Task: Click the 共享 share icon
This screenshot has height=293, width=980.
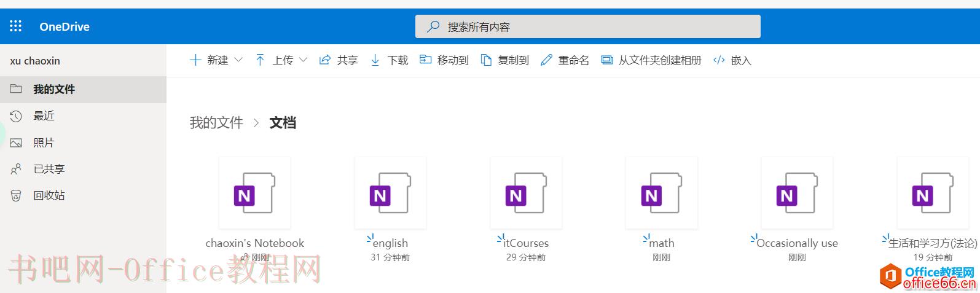Action: (x=325, y=60)
